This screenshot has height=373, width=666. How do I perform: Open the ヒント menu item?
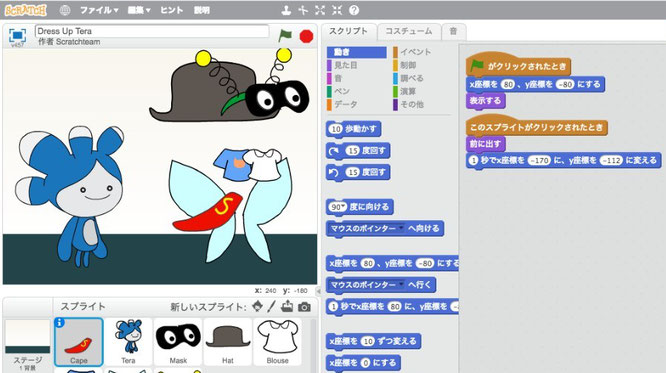[172, 10]
